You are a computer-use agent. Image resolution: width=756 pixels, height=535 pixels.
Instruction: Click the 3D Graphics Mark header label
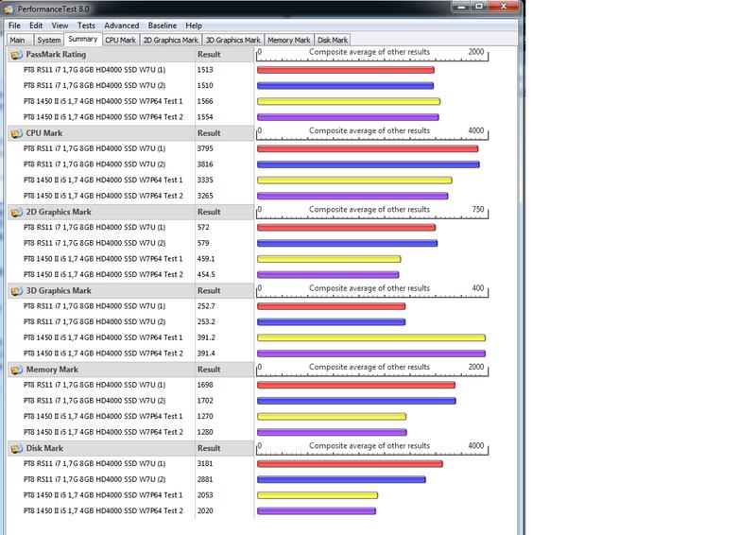[59, 291]
